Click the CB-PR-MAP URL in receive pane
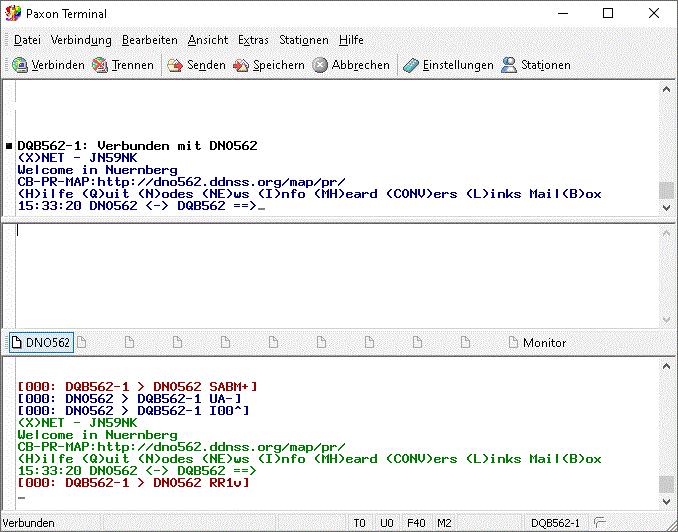678x532 pixels. [x=221, y=182]
